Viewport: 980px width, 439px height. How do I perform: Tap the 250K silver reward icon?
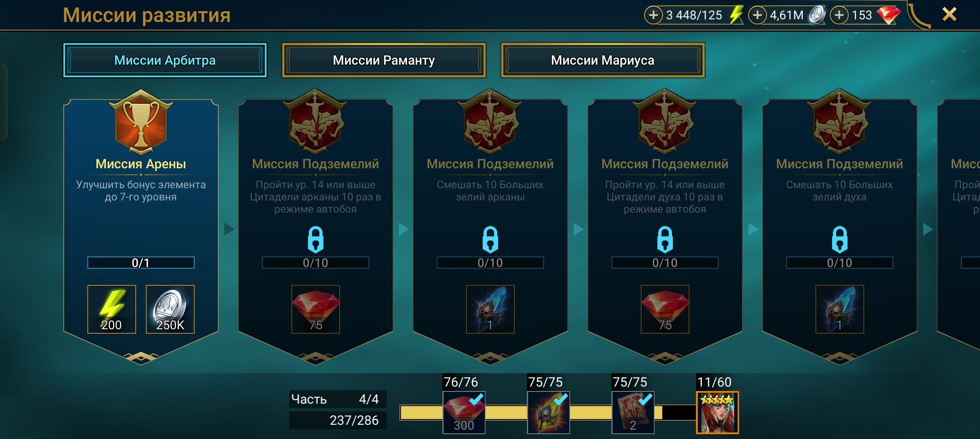(170, 309)
